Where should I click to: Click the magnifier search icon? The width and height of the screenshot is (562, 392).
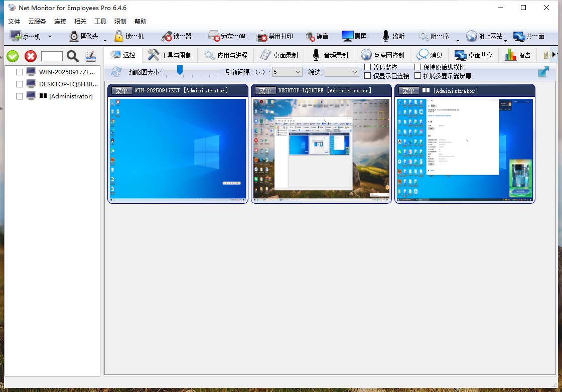(73, 56)
